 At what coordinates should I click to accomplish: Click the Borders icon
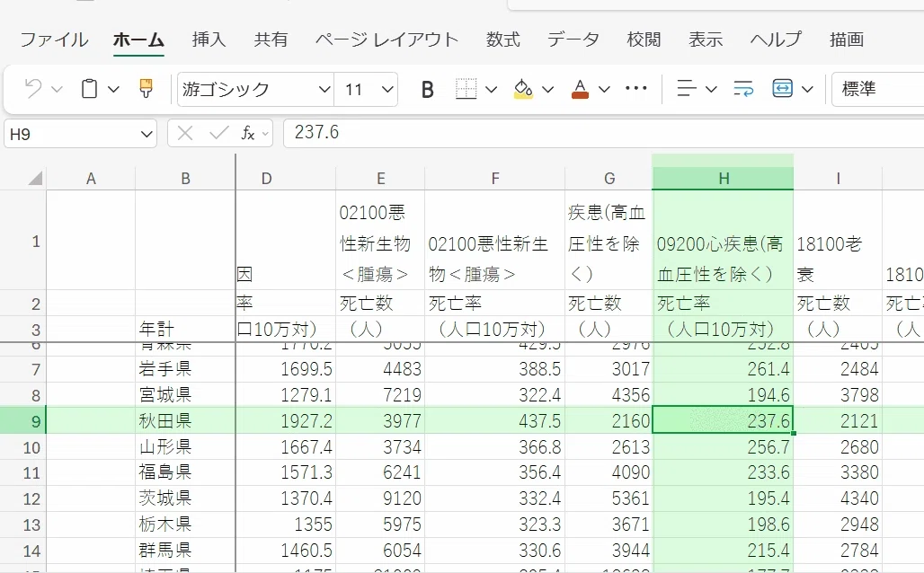(x=466, y=89)
